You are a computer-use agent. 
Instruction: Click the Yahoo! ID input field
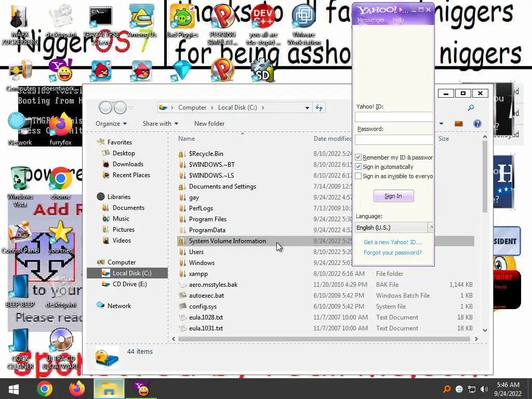tap(394, 117)
